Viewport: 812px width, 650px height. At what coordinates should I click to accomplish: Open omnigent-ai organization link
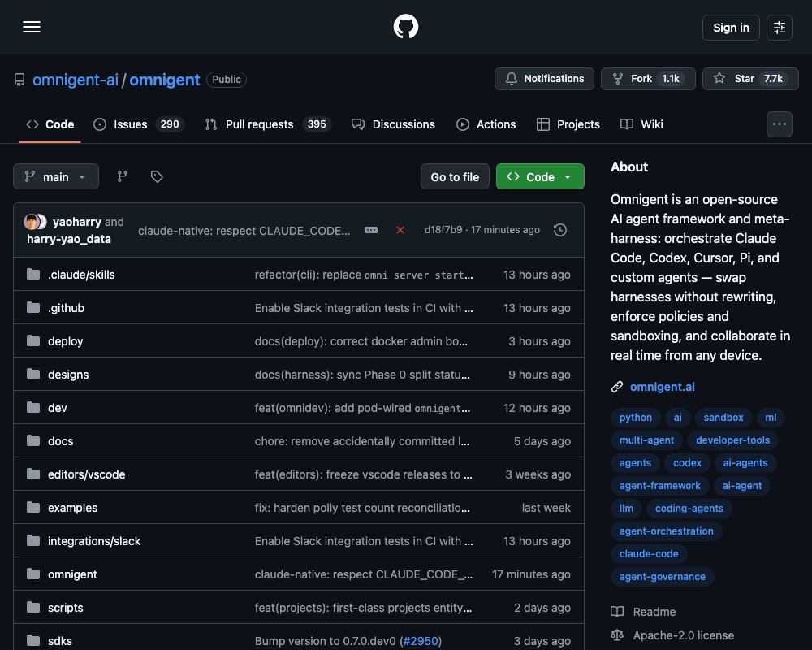point(76,80)
